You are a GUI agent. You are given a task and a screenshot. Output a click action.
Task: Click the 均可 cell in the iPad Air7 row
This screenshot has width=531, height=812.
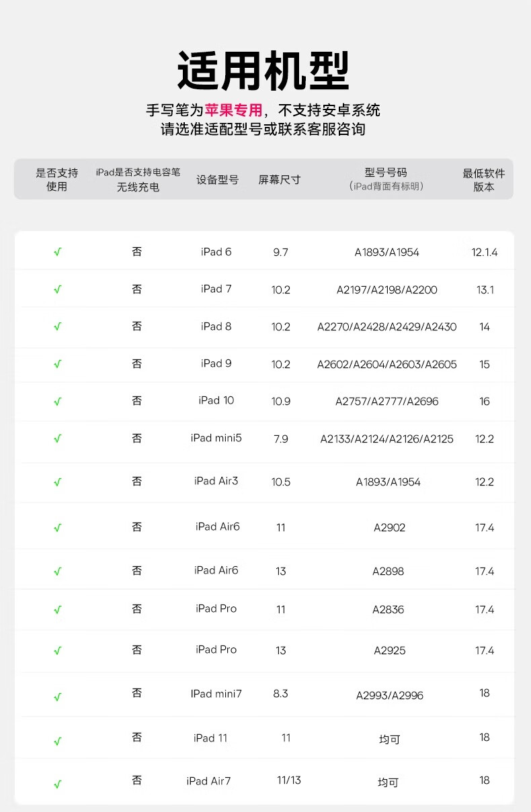coord(389,782)
